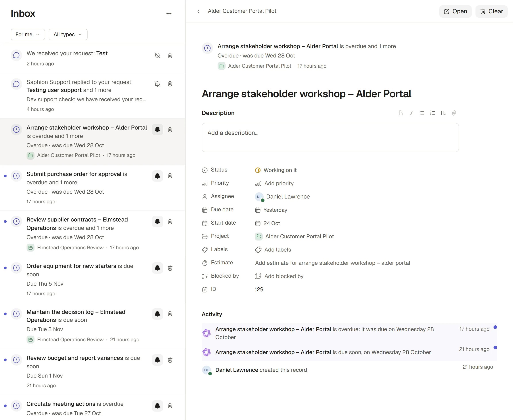The width and height of the screenshot is (513, 420).
Task: Unmute notifications for 'We received your request: Test'
Action: tap(157, 55)
